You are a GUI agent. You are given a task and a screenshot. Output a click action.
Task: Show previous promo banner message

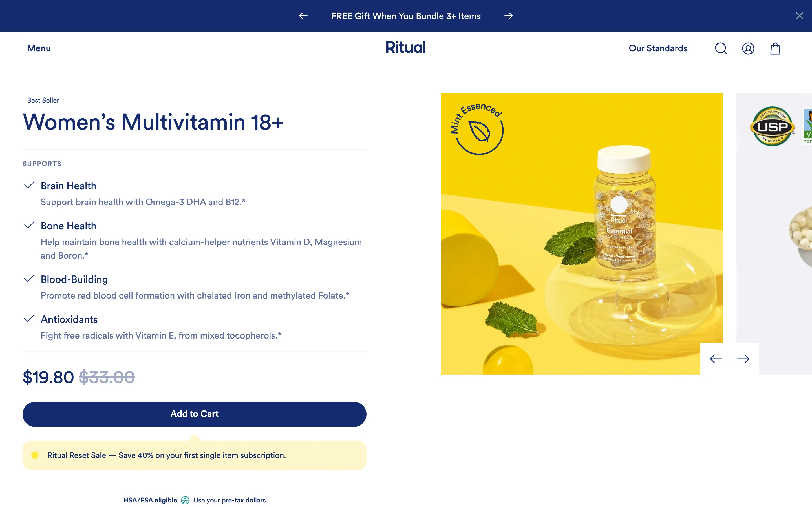coord(303,16)
